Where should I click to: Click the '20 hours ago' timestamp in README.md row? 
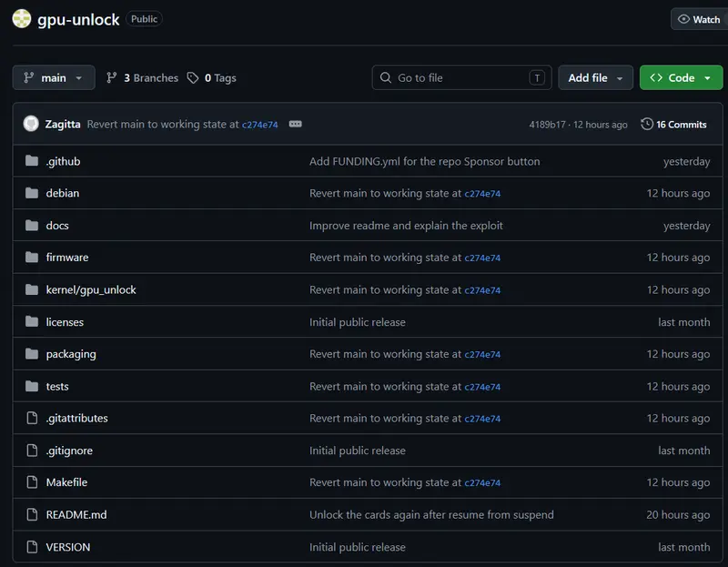point(678,514)
